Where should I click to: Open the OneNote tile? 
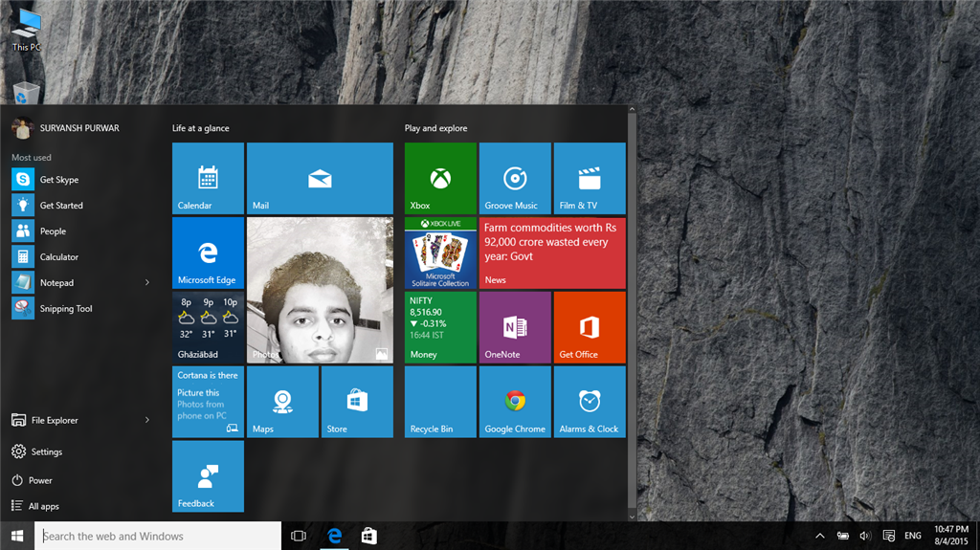(515, 327)
